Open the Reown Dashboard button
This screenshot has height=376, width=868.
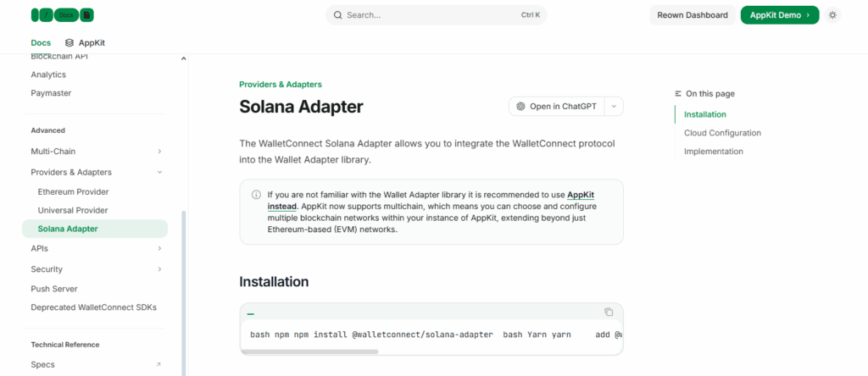(x=692, y=15)
